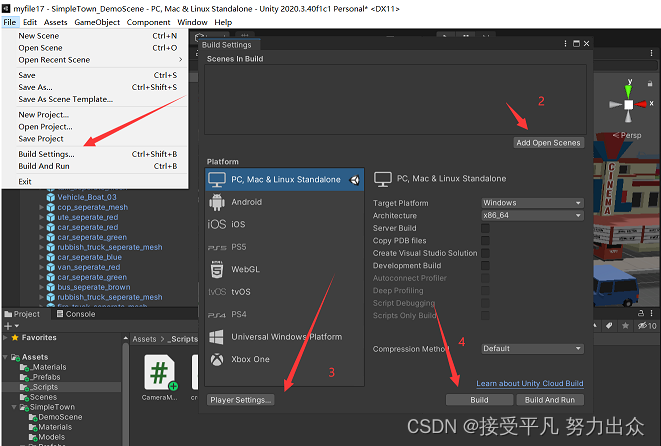The height and width of the screenshot is (446, 661).
Task: Enable Development Build checkbox
Action: click(485, 266)
